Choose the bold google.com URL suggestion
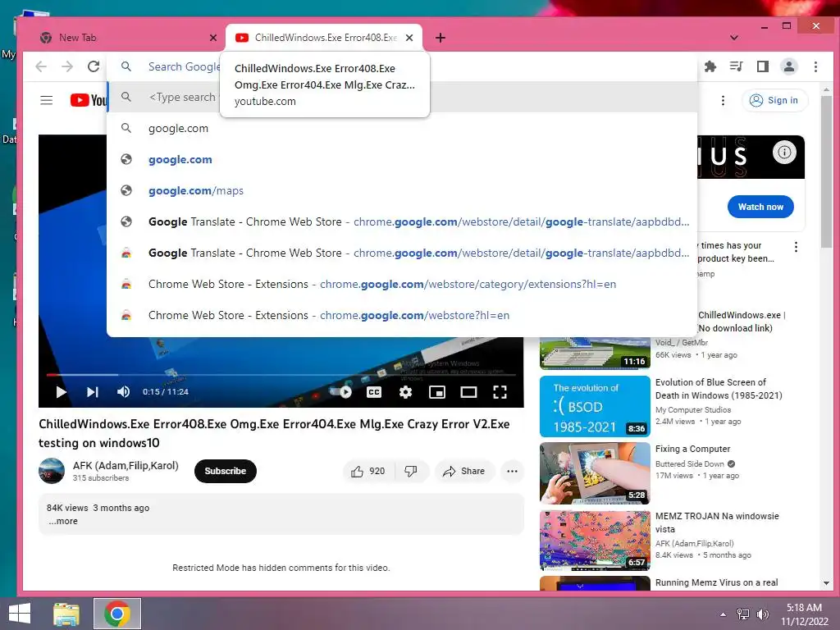Screen dimensions: 840x630 click(402, 160)
